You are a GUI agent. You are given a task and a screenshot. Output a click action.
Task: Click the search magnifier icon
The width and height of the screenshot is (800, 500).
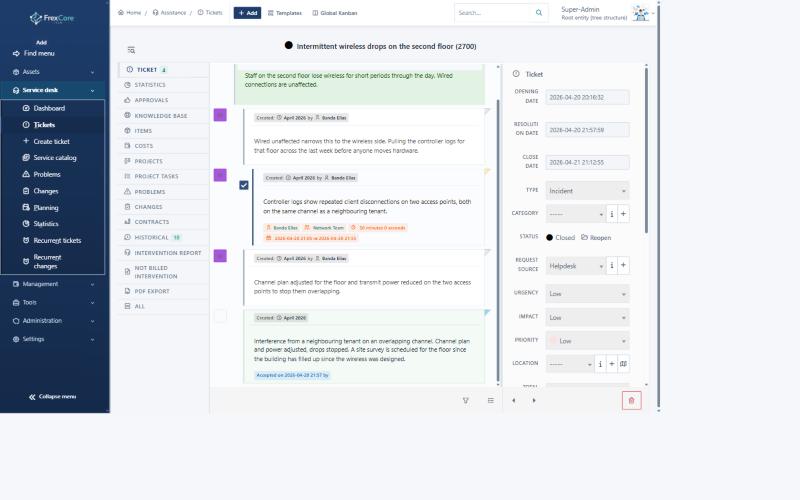tap(539, 13)
